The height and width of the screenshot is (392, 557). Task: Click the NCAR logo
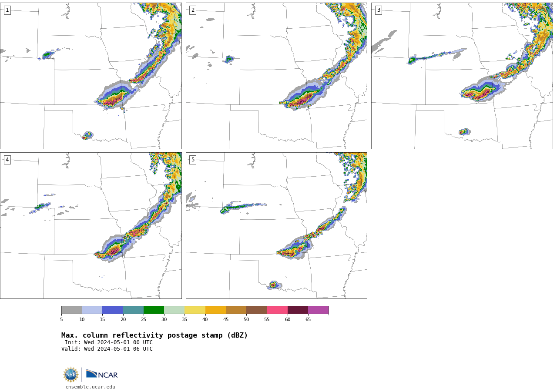(x=102, y=374)
